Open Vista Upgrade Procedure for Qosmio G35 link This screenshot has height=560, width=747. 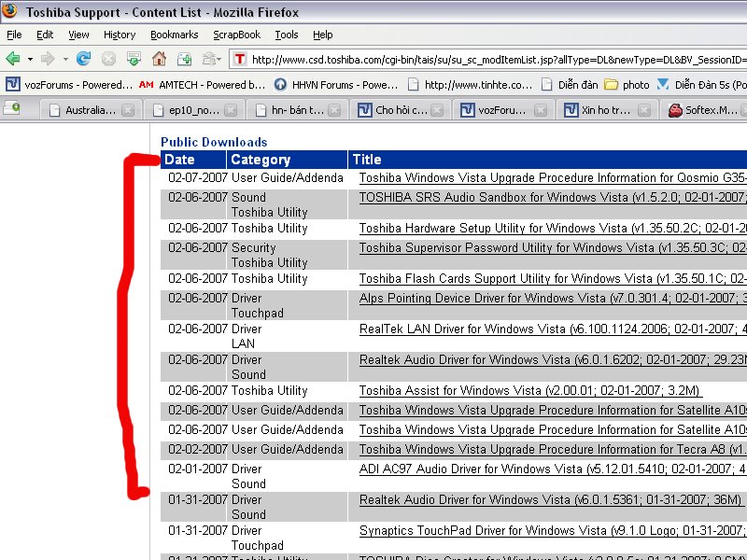point(553,178)
